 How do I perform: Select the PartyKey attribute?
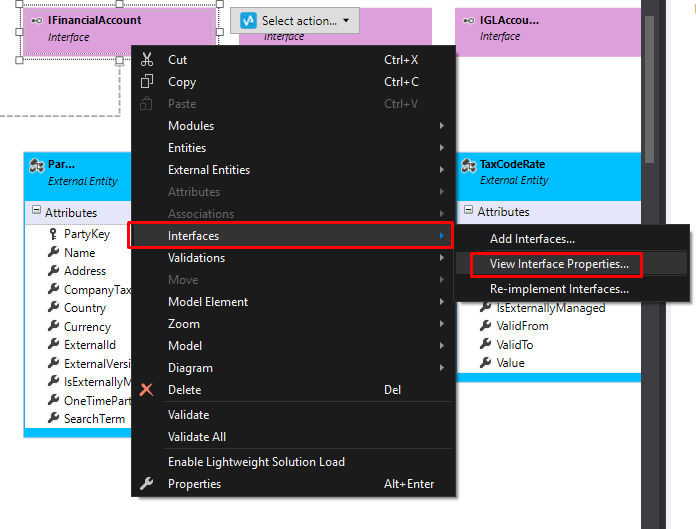[87, 234]
